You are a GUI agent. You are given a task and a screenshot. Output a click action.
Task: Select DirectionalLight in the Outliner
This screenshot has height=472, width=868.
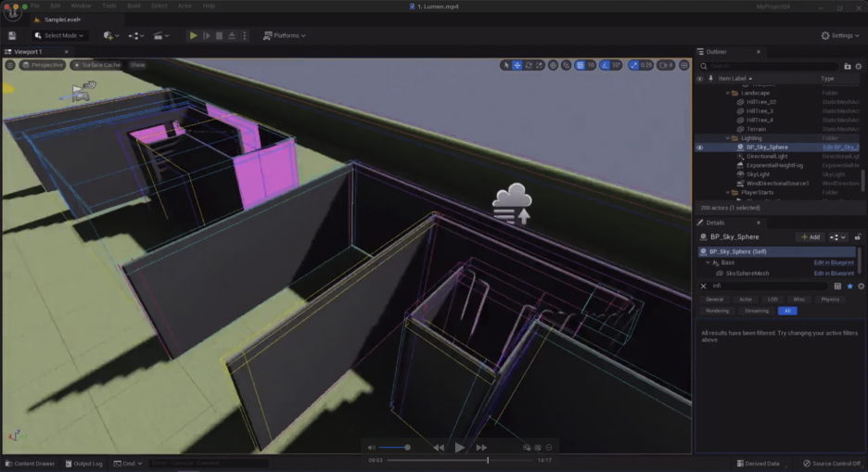(x=767, y=157)
